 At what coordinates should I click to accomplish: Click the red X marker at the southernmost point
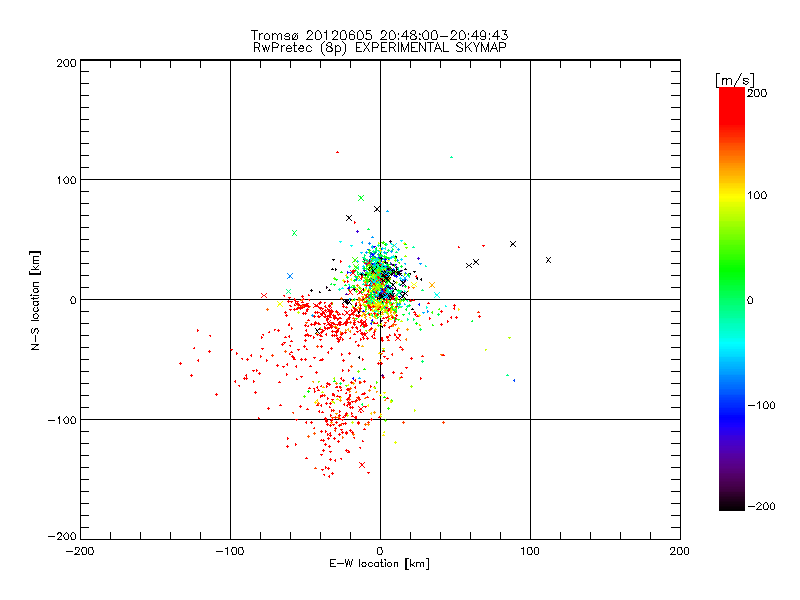pos(362,465)
